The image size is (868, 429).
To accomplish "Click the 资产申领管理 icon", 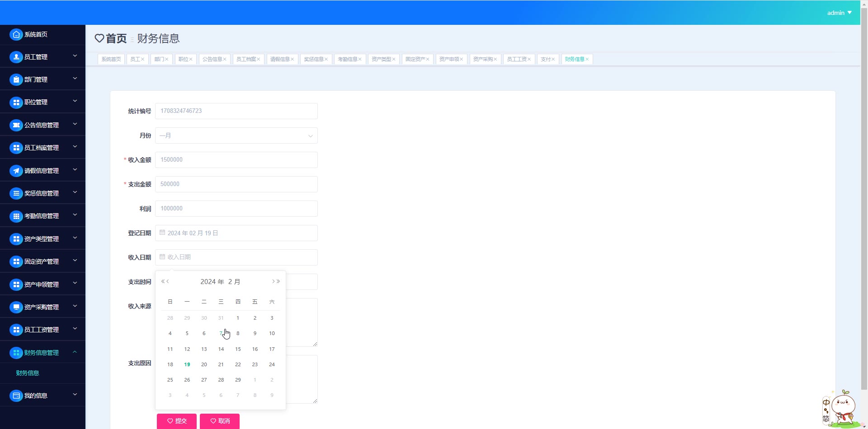I will point(16,284).
